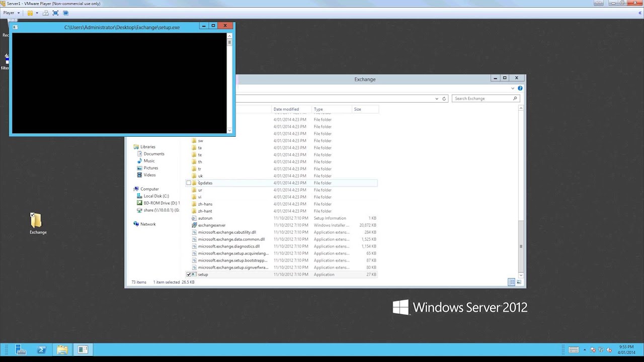Enter VMware full screen mode icon
This screenshot has width=644, height=362.
(x=55, y=13)
